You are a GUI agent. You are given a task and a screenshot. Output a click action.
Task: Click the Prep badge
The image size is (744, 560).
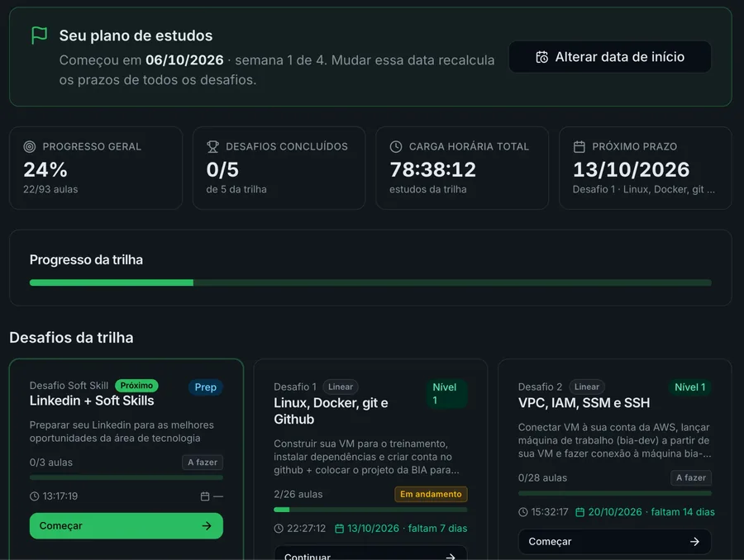coord(206,387)
